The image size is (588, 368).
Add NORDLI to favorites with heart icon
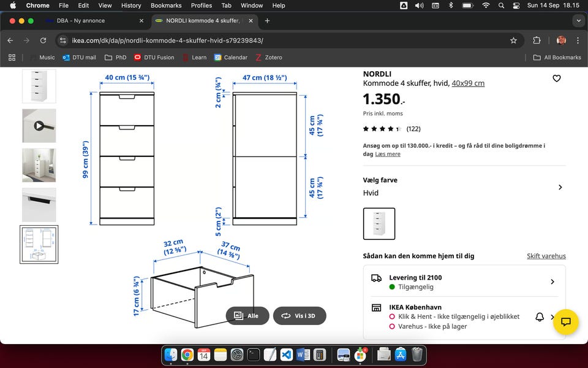point(556,79)
